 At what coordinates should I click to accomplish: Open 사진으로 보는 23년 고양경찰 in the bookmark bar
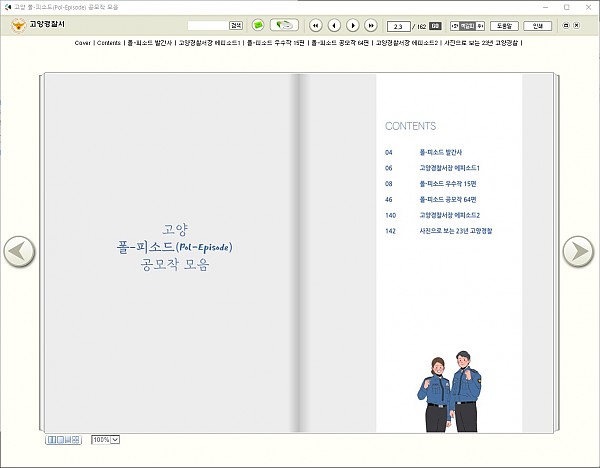(x=481, y=43)
